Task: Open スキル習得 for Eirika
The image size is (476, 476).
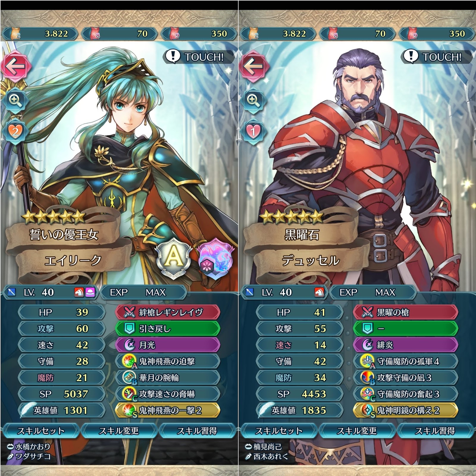Action: (x=197, y=431)
